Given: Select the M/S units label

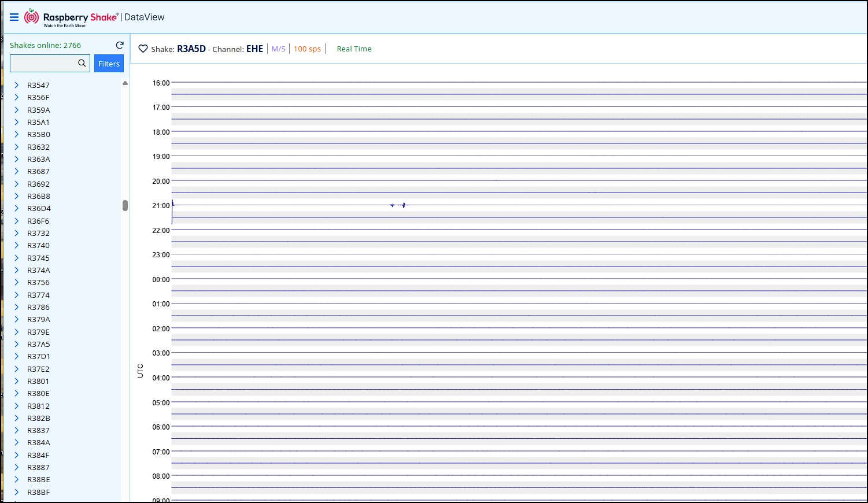Looking at the screenshot, I should [278, 49].
